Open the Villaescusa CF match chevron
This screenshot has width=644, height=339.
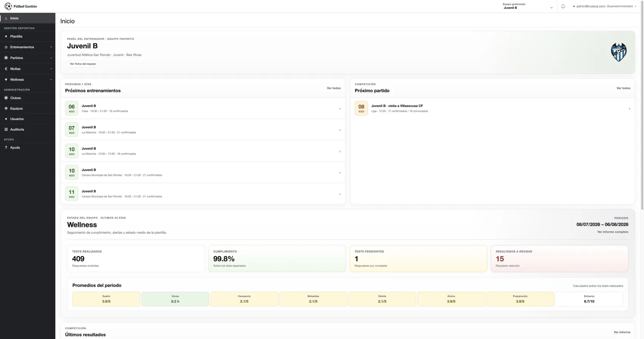coord(629,109)
